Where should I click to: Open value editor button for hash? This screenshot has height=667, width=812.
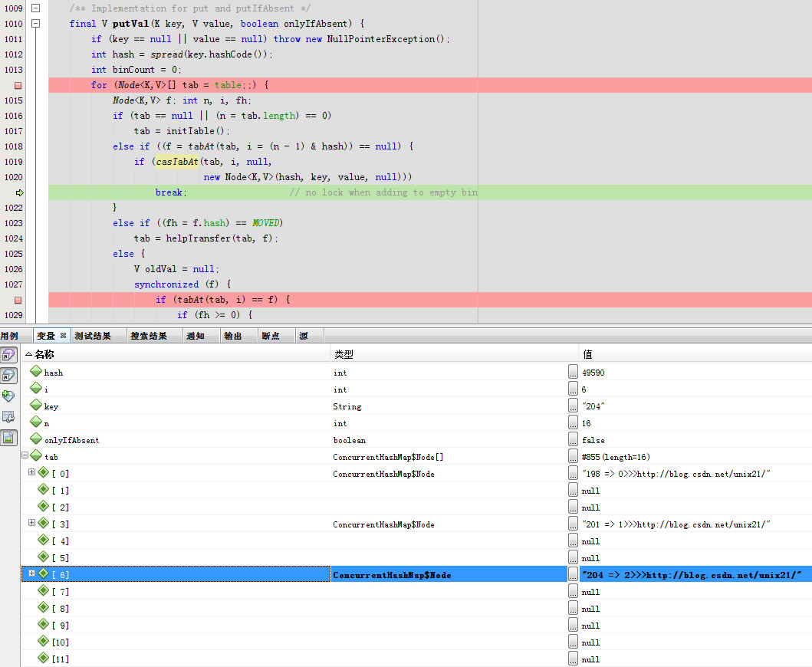[573, 372]
